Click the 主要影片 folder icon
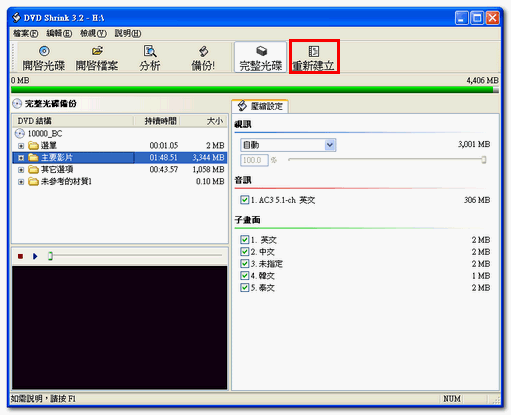 (x=33, y=158)
